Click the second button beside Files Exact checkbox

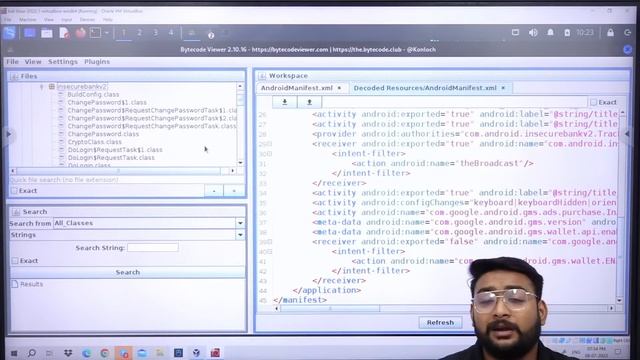coord(234,191)
